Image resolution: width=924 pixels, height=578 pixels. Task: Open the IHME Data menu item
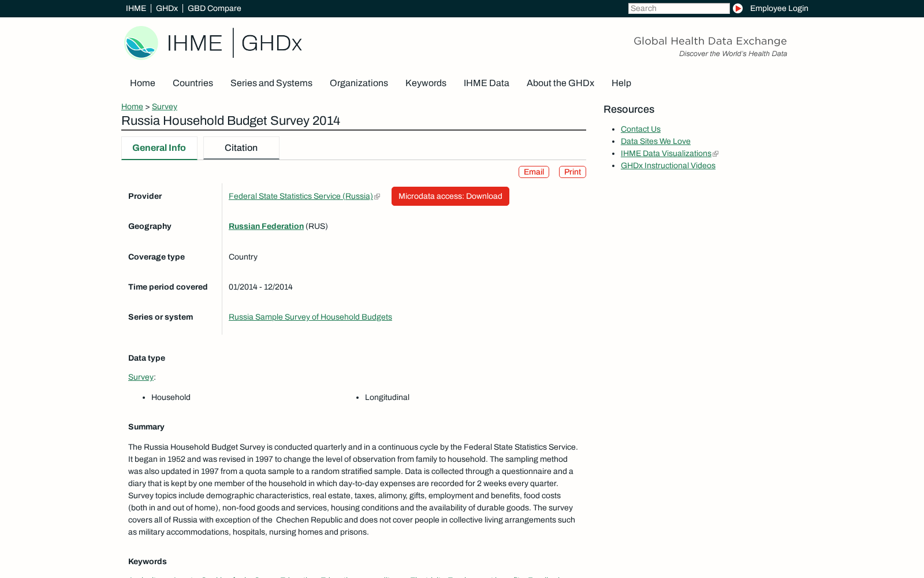coord(486,83)
